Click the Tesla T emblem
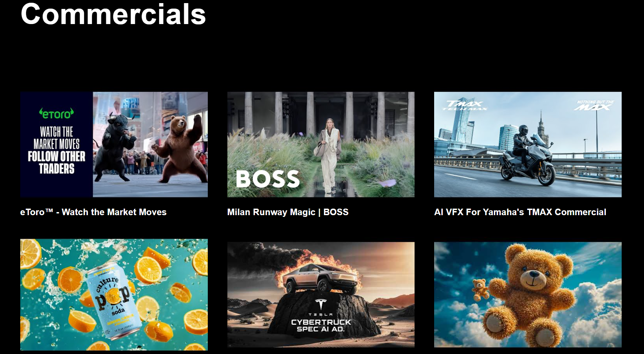The height and width of the screenshot is (354, 644). [321, 304]
